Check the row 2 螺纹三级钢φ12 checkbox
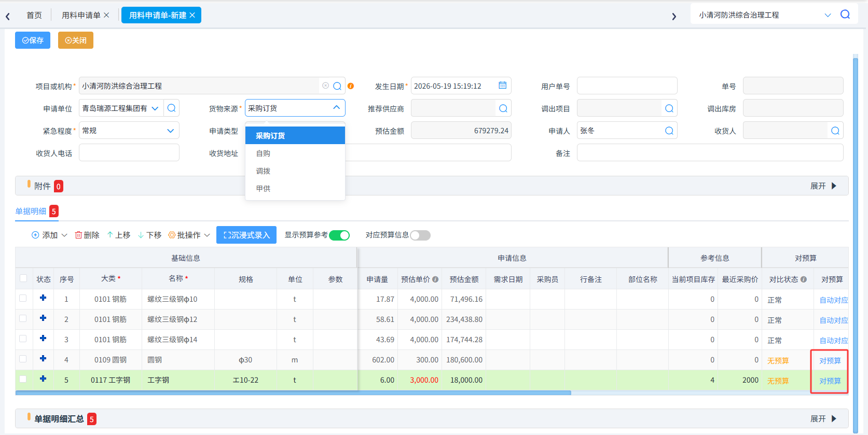Viewport: 868px width, 435px height. click(23, 318)
